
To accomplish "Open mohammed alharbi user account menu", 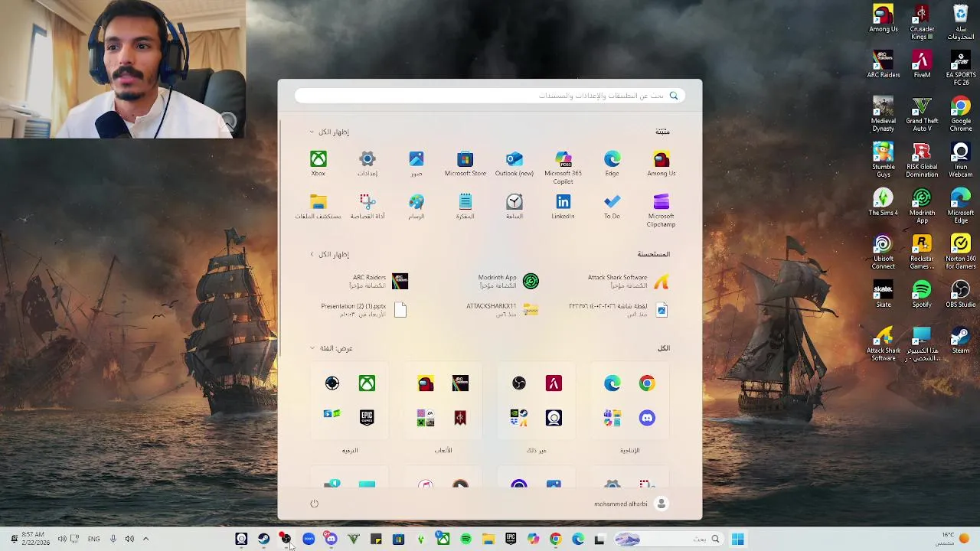I will tap(631, 504).
